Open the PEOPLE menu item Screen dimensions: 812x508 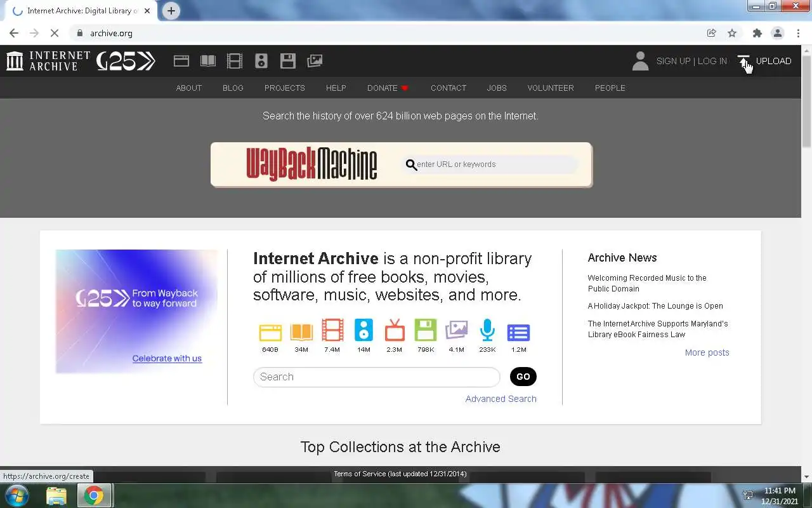[610, 88]
